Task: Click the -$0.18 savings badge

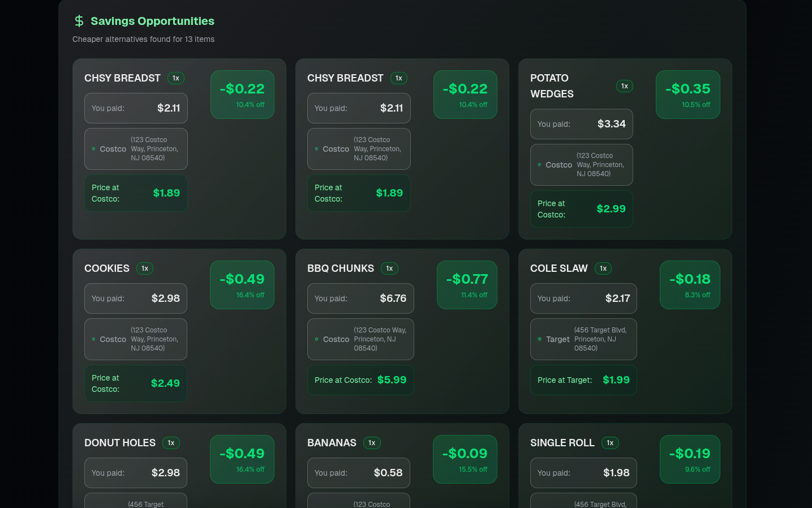Action: [x=690, y=285]
